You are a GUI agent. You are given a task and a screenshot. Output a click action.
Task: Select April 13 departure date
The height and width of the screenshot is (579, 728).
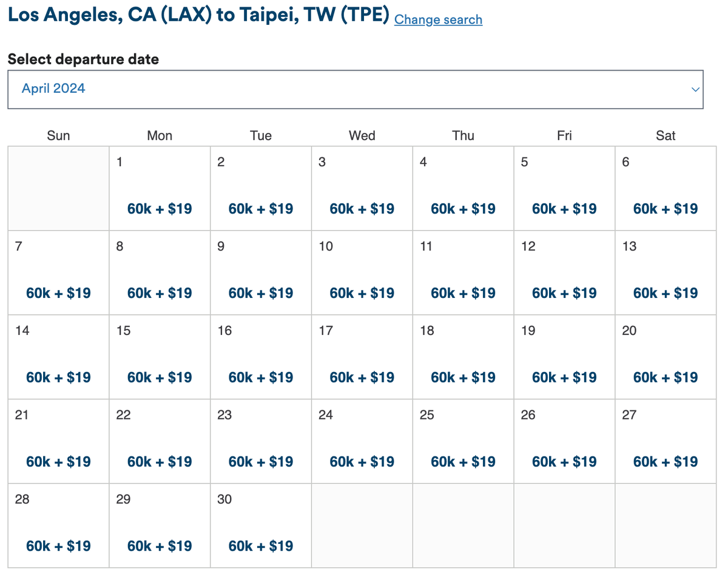[x=666, y=293]
